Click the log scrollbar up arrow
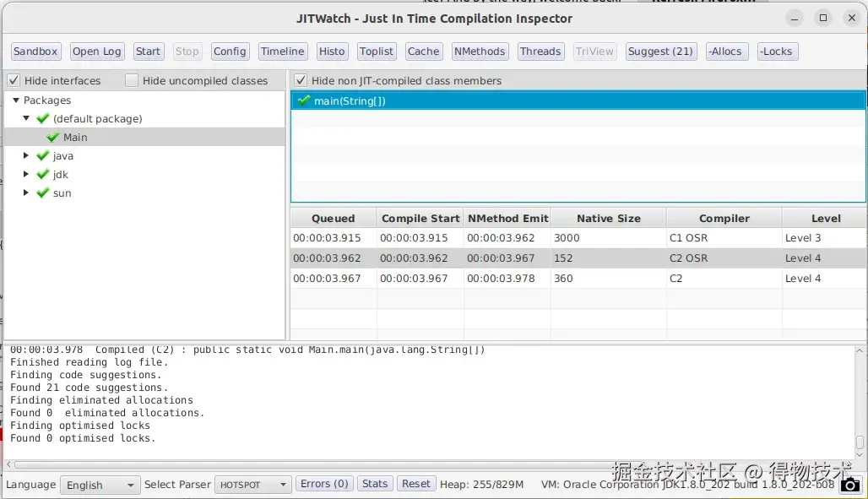This screenshot has width=868, height=499. (860, 350)
